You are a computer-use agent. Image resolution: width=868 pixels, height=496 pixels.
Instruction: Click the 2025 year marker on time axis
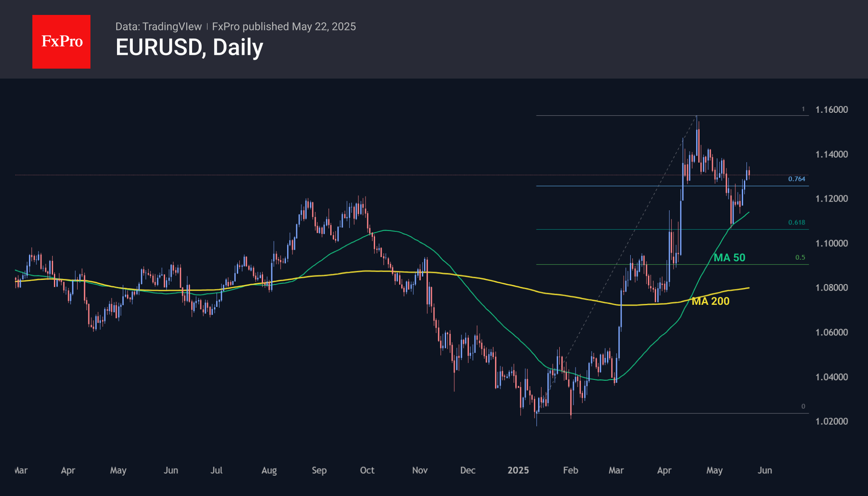coord(518,470)
